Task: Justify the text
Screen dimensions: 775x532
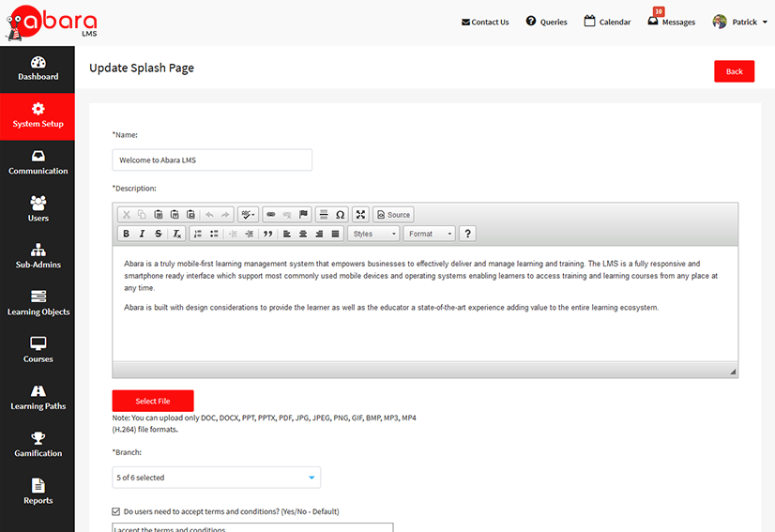Action: [x=336, y=234]
